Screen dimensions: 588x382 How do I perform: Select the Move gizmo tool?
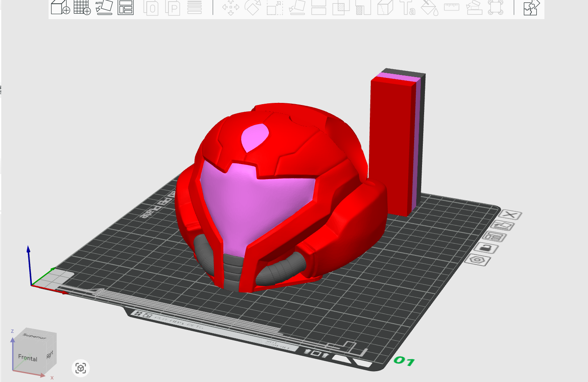(x=231, y=7)
